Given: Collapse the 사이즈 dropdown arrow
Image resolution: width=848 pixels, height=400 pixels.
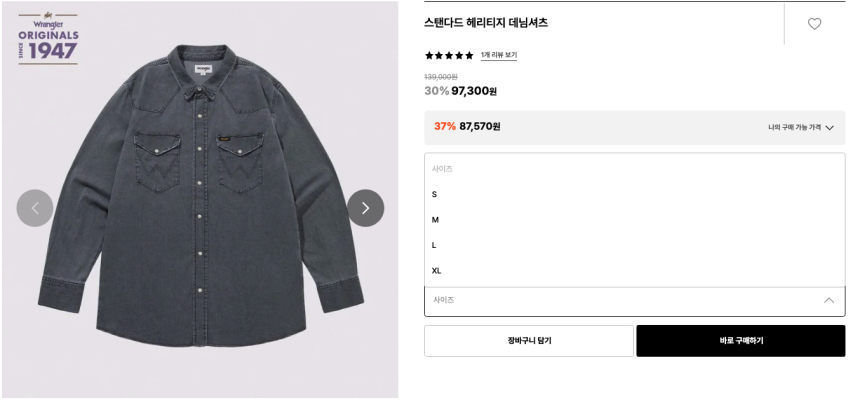Looking at the screenshot, I should pos(829,300).
